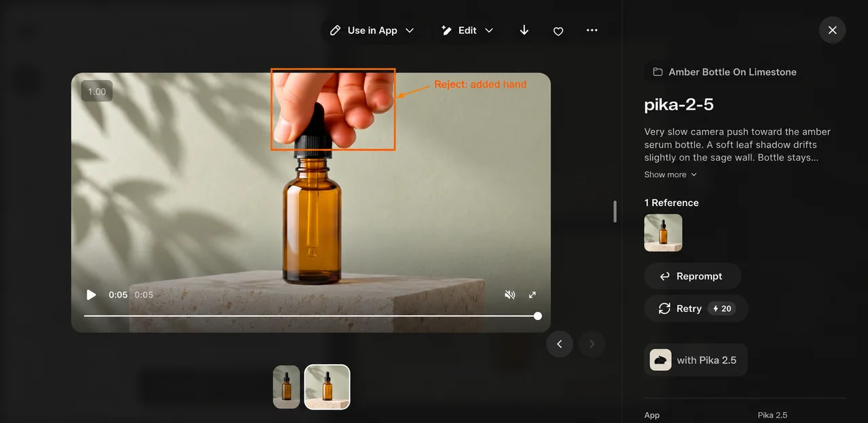This screenshot has height=423, width=868.
Task: Click the Reprompt button
Action: click(x=692, y=276)
